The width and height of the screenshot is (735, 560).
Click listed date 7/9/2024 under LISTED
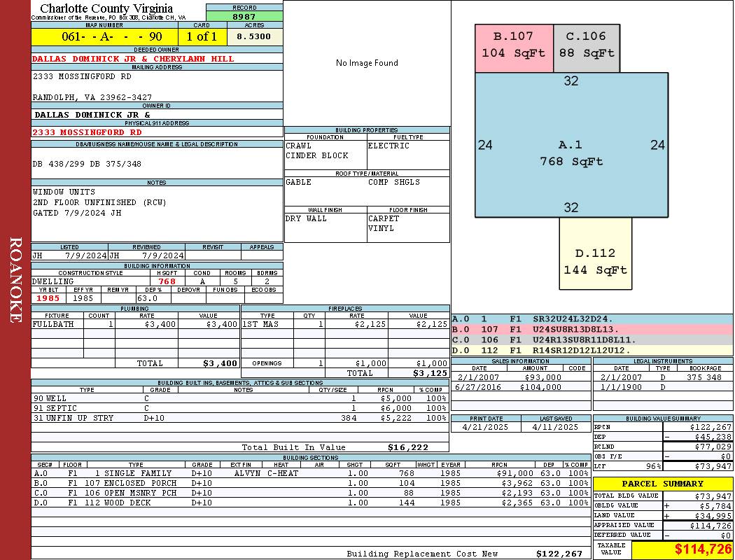pyautogui.click(x=86, y=255)
